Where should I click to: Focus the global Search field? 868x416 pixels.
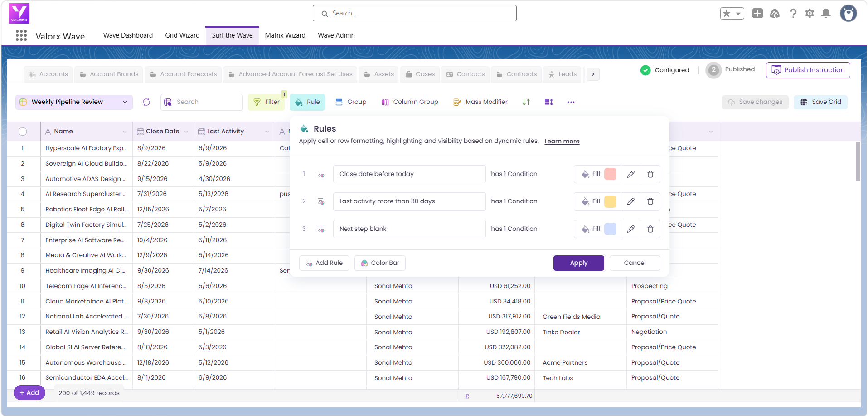click(414, 14)
